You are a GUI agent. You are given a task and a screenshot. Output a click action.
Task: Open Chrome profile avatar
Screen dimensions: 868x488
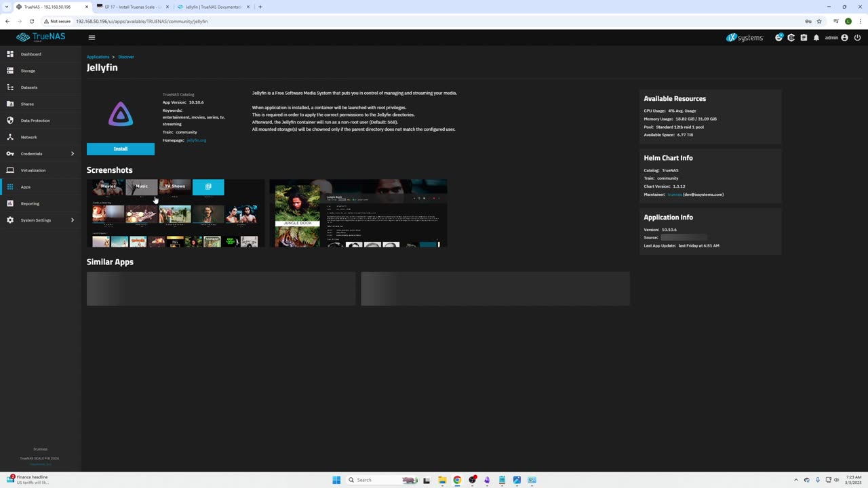(848, 21)
